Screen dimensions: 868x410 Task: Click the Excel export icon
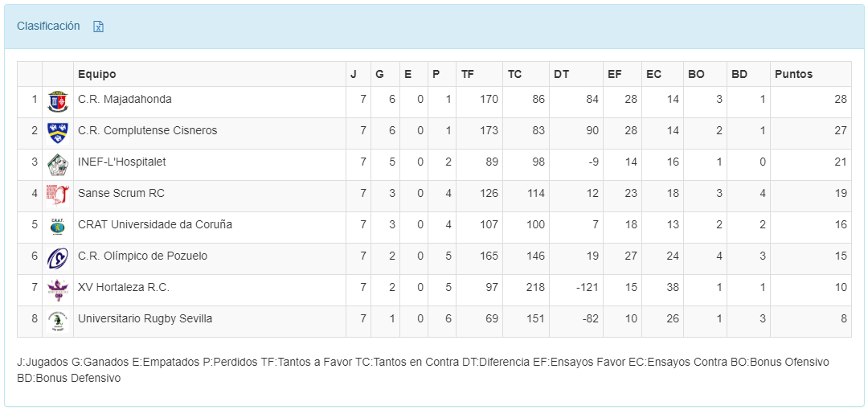(x=98, y=27)
